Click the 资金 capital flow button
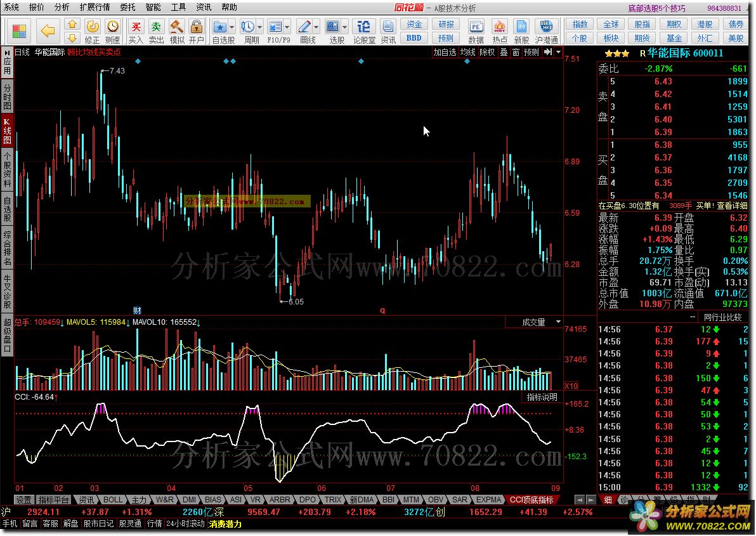Image resolution: width=756 pixels, height=536 pixels. 414,25
